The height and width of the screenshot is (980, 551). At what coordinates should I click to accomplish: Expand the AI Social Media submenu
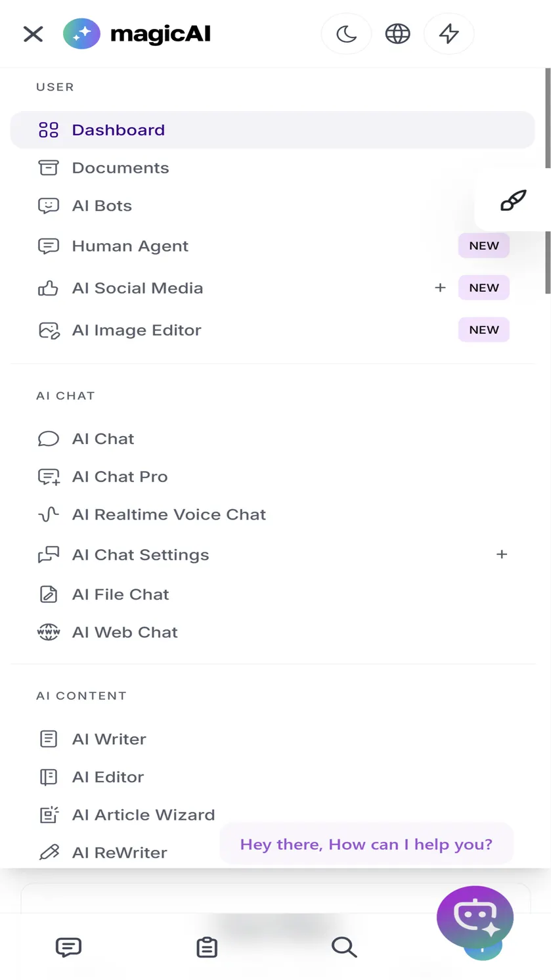440,288
